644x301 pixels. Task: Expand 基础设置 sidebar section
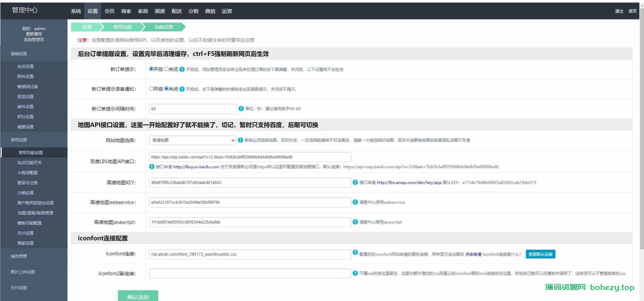point(34,54)
